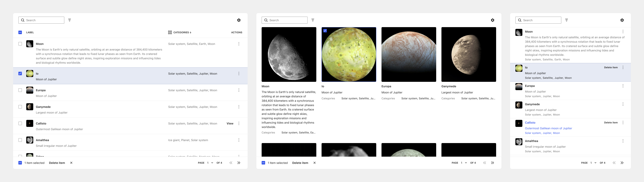Open the more-actions dots for Europa list item
644x182 pixels.
point(623,86)
